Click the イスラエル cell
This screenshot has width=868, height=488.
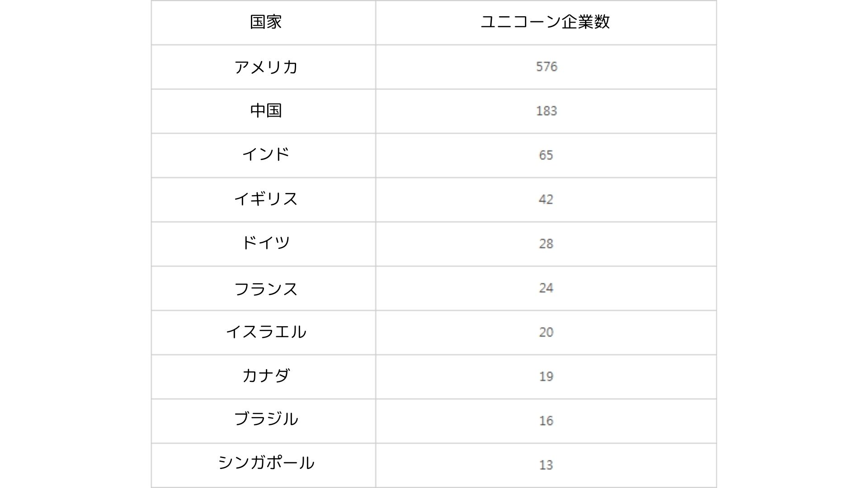click(x=264, y=333)
